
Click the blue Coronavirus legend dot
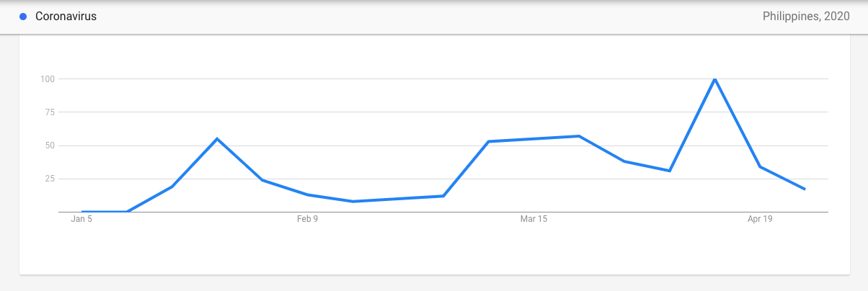point(23,17)
